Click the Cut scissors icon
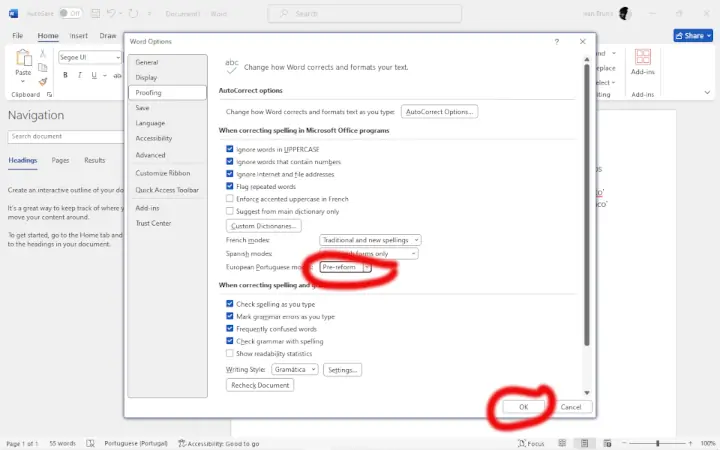 coord(43,54)
